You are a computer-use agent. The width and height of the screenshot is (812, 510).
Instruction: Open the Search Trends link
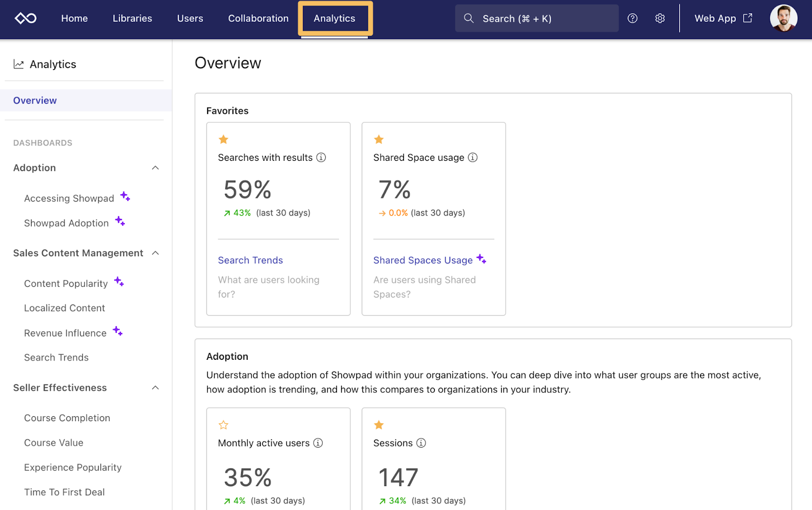coord(250,260)
